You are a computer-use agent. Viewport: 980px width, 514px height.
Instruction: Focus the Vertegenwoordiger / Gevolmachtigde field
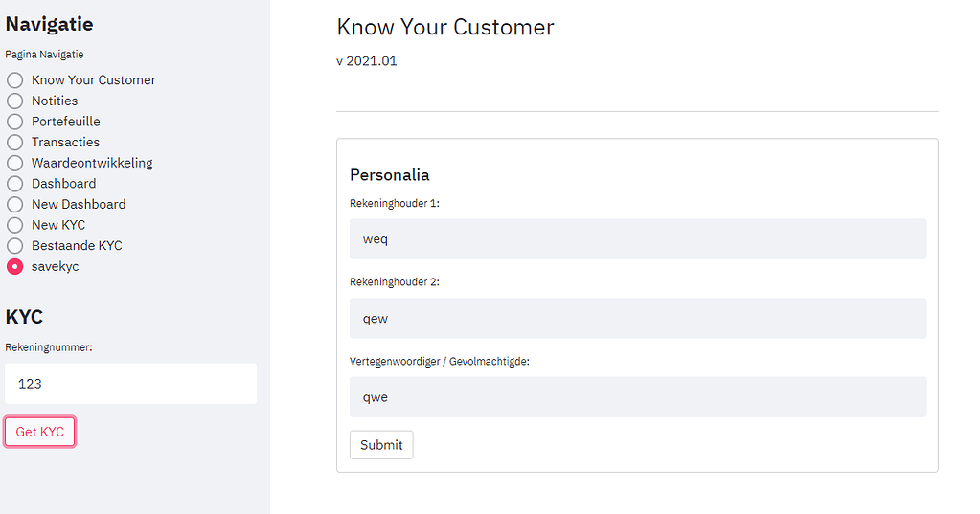click(x=638, y=396)
